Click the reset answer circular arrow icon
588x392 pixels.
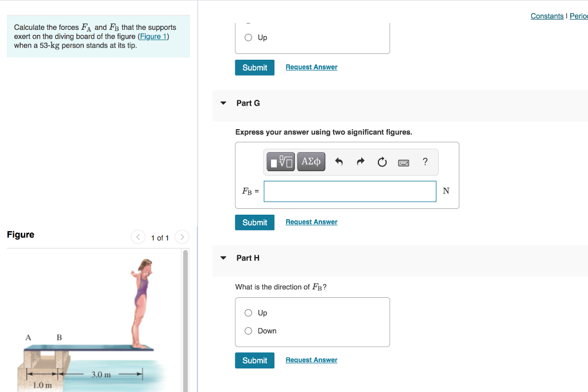click(382, 162)
